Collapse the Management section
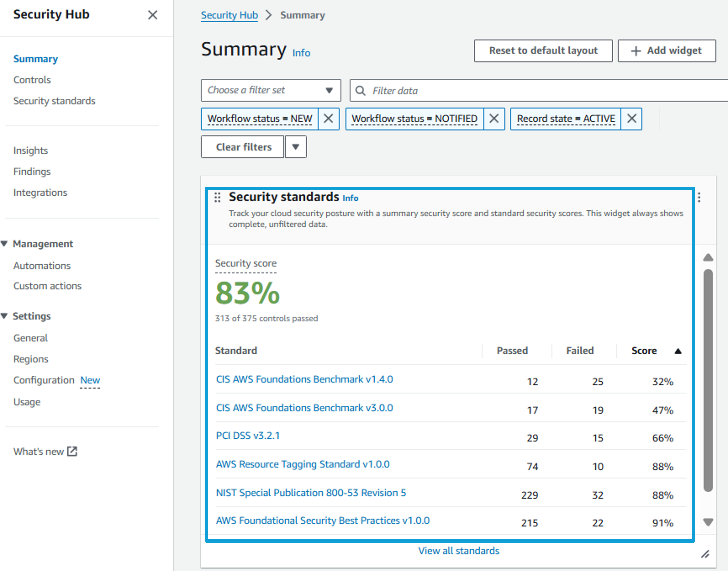 4,244
